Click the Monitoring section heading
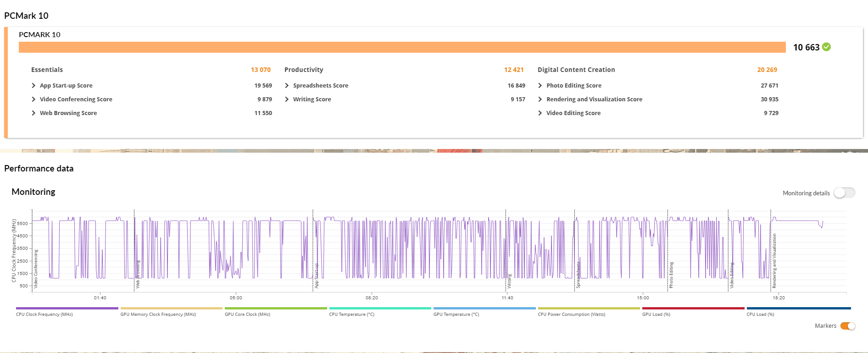 point(33,192)
